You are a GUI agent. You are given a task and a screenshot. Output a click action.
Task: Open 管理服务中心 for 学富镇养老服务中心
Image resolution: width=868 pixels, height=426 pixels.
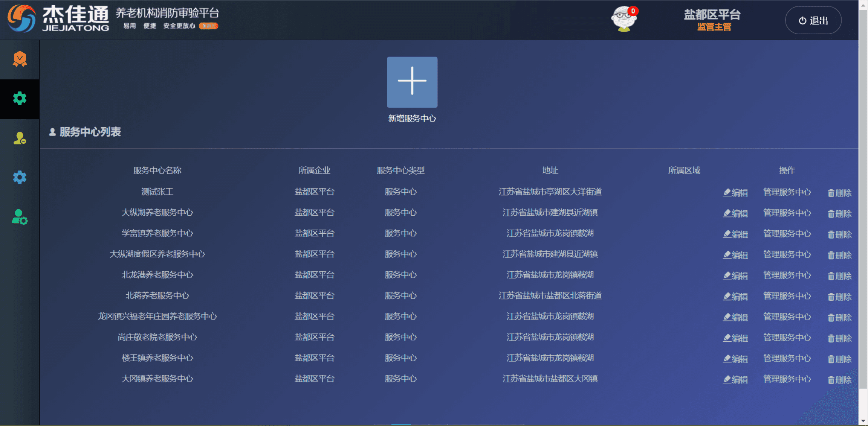787,234
